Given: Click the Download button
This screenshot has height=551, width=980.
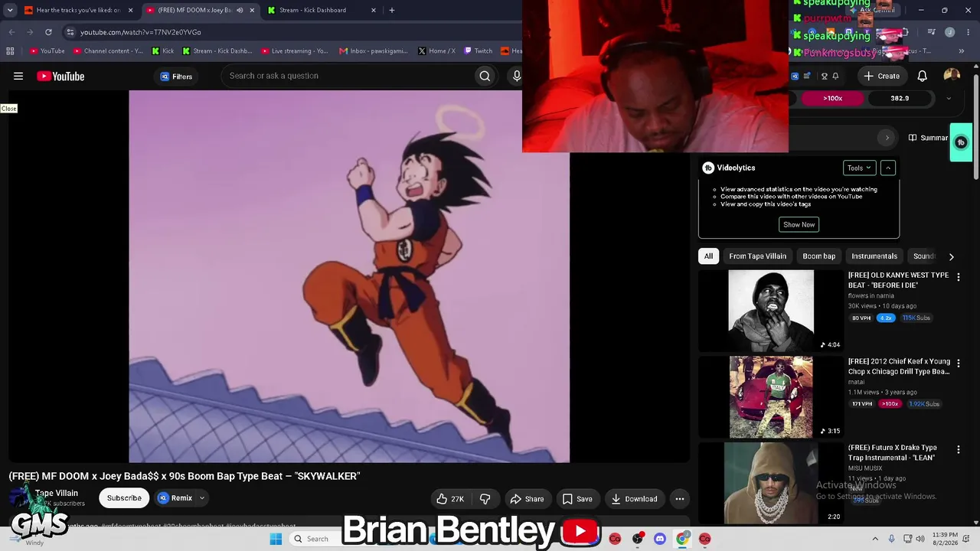Looking at the screenshot, I should point(634,499).
